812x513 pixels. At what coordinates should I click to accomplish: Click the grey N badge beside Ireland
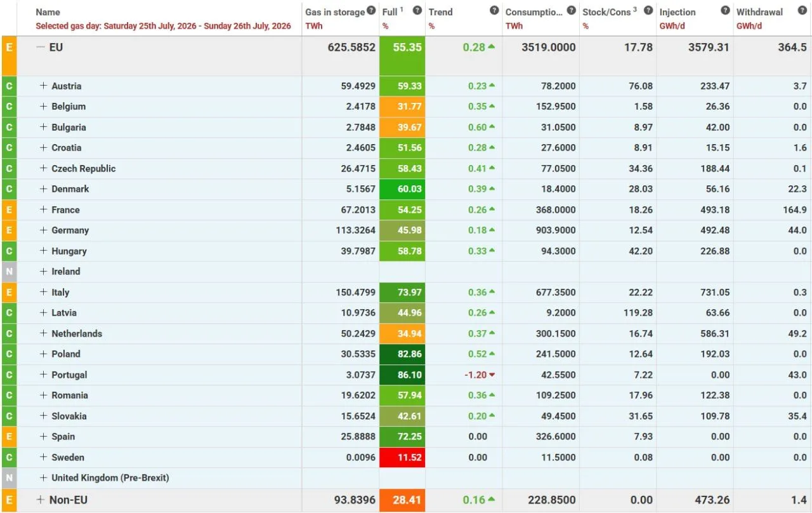pos(9,272)
